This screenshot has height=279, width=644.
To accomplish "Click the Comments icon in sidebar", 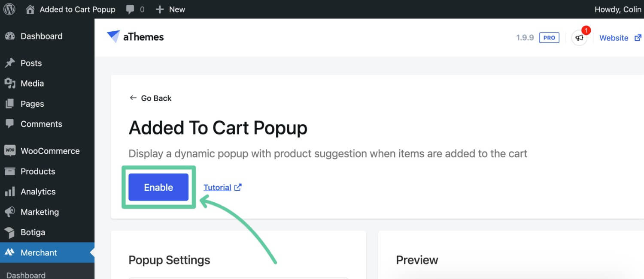I will point(10,124).
